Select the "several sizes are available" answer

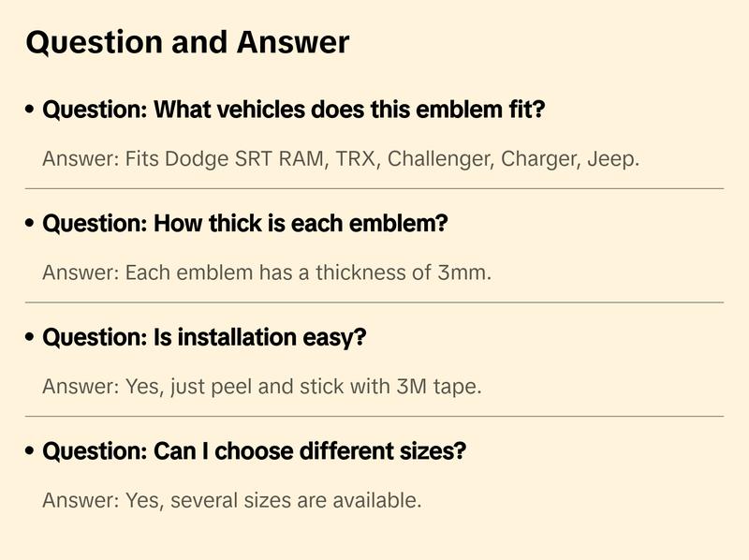click(x=232, y=500)
